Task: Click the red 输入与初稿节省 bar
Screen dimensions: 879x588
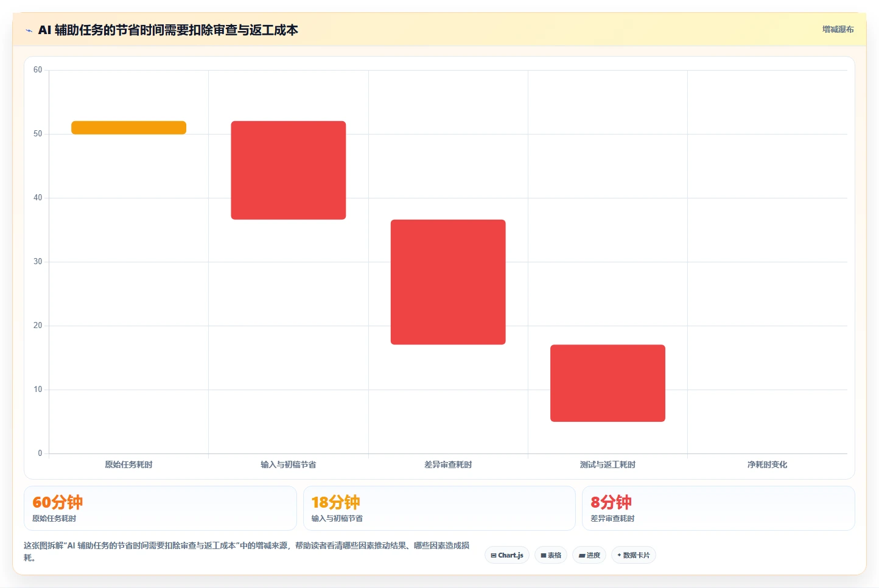Action: (x=289, y=170)
